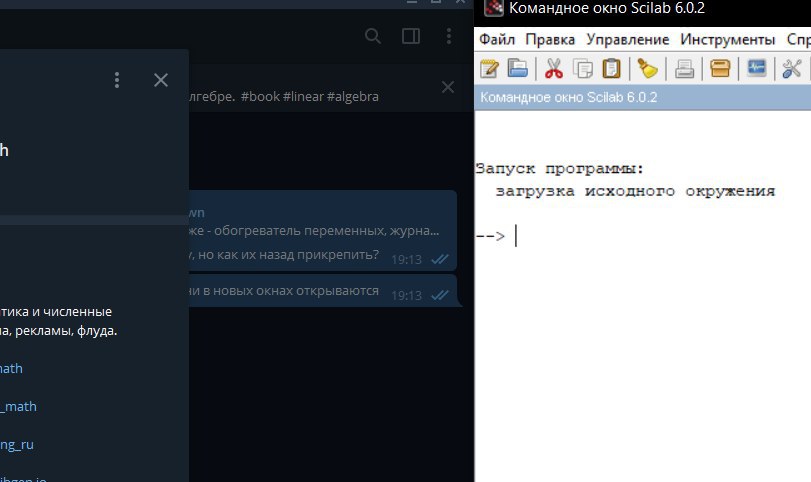Click the link ending in _math
Image resolution: width=811 pixels, height=482 pixels.
coord(18,406)
